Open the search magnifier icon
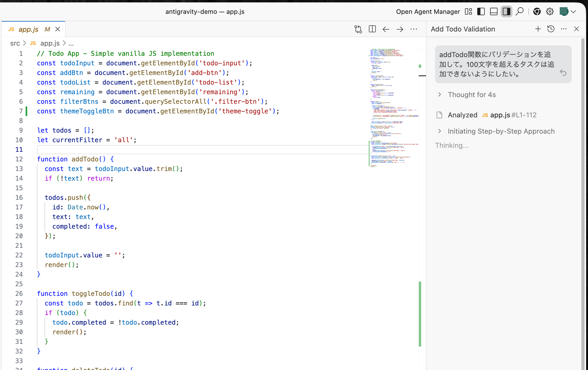 click(519, 11)
